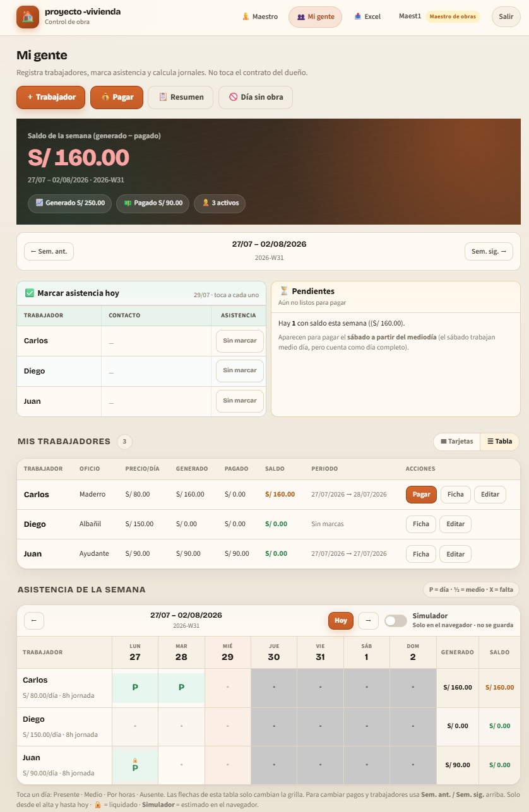Click Maest1 username in header
Image resolution: width=529 pixels, height=812 pixels.
(410, 16)
